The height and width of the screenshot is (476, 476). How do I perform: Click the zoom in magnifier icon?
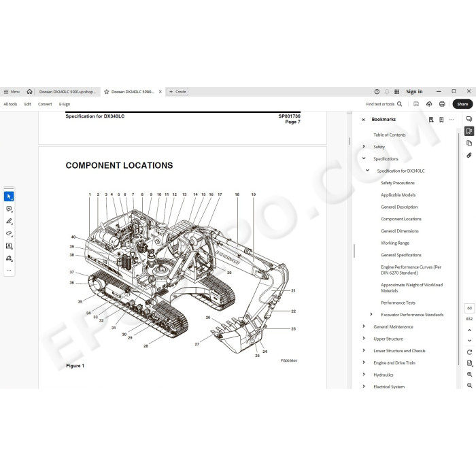pyautogui.click(x=469, y=374)
